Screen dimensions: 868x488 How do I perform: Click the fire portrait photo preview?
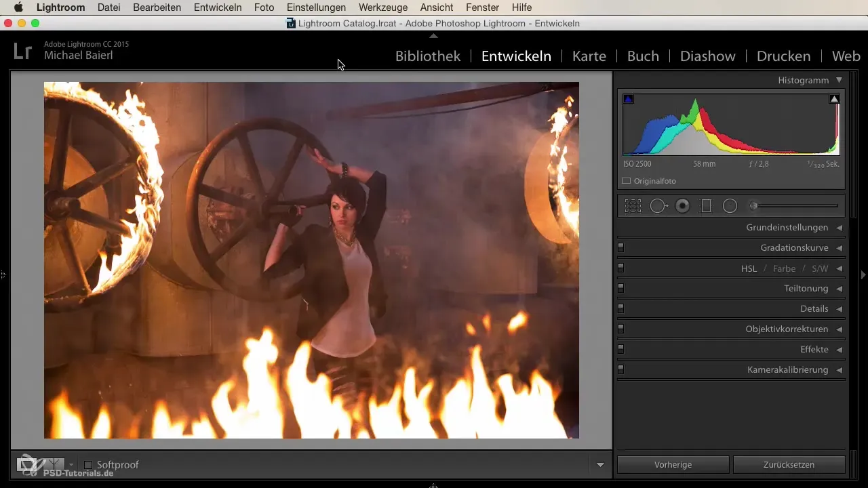pos(311,260)
